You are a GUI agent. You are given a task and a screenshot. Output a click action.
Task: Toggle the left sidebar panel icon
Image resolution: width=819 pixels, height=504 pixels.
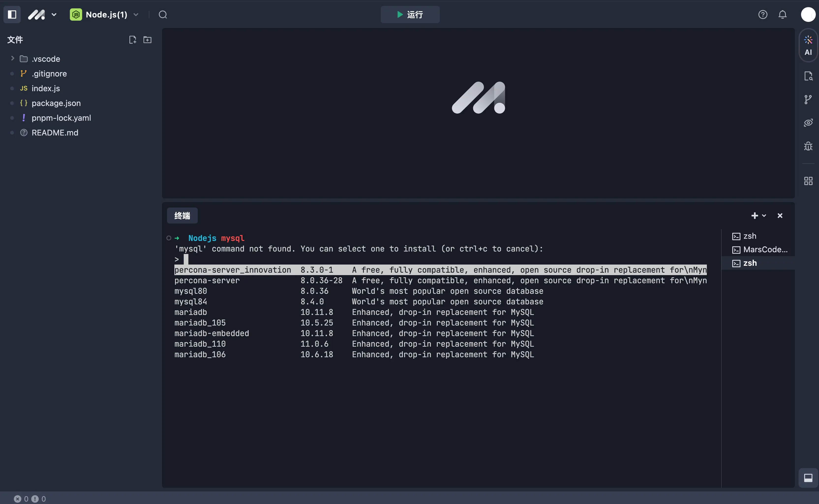[12, 15]
